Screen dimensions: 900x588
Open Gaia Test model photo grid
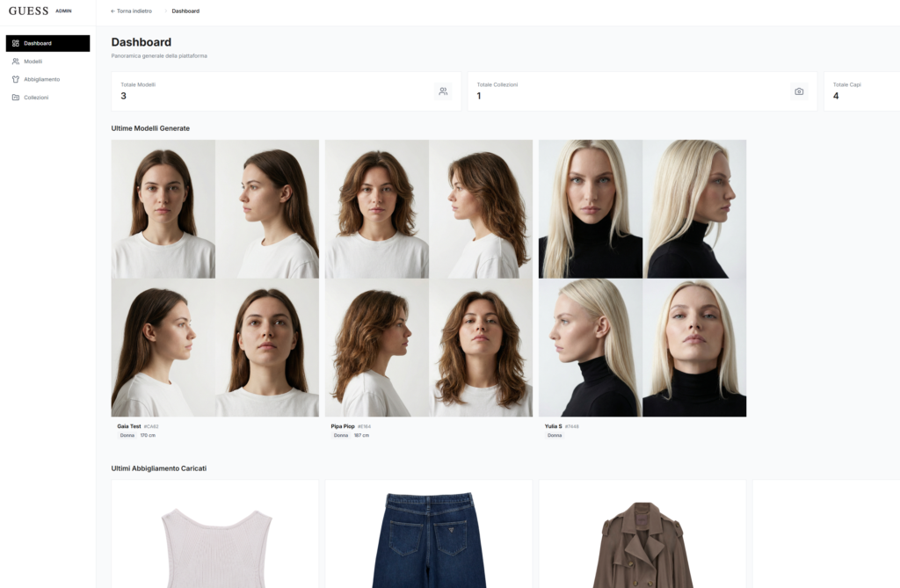pos(214,278)
